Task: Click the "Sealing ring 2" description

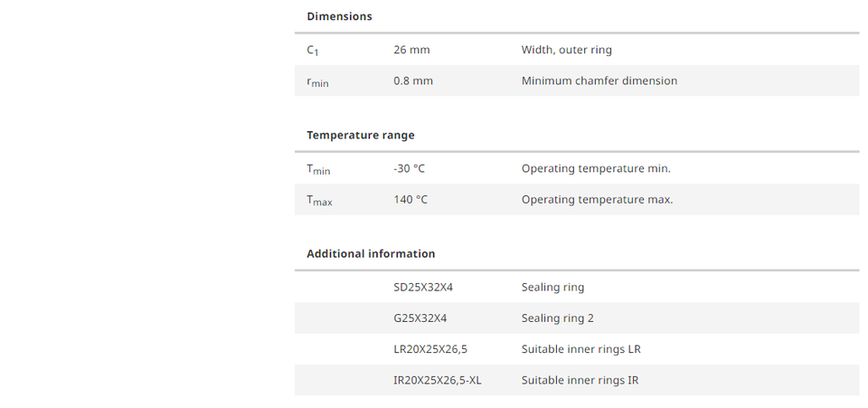Action: tap(558, 318)
